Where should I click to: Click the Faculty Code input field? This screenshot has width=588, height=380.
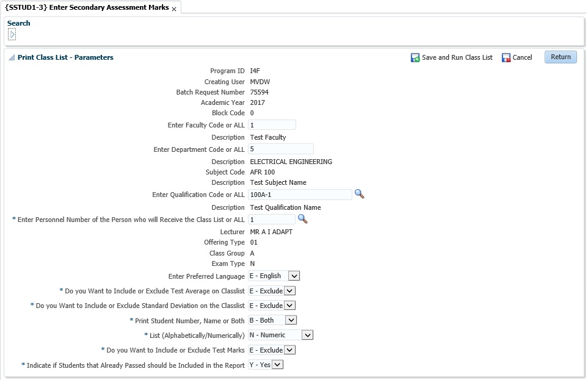pos(271,124)
